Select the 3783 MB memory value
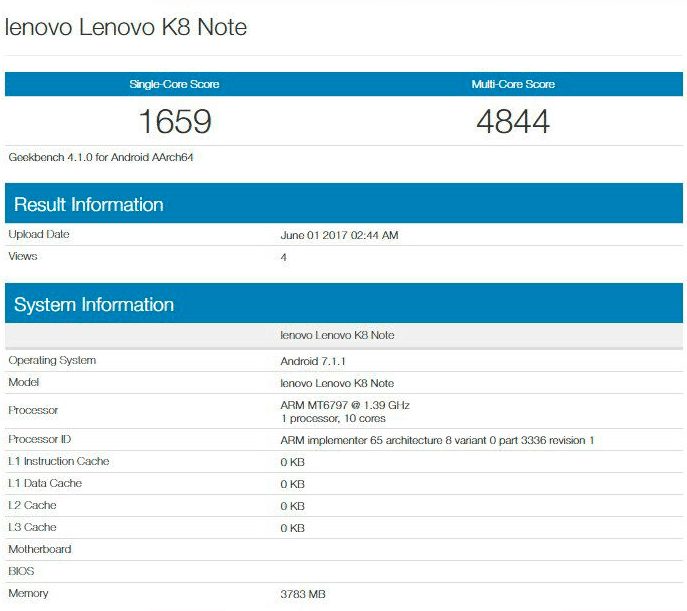Image resolution: width=687 pixels, height=611 pixels. (303, 594)
